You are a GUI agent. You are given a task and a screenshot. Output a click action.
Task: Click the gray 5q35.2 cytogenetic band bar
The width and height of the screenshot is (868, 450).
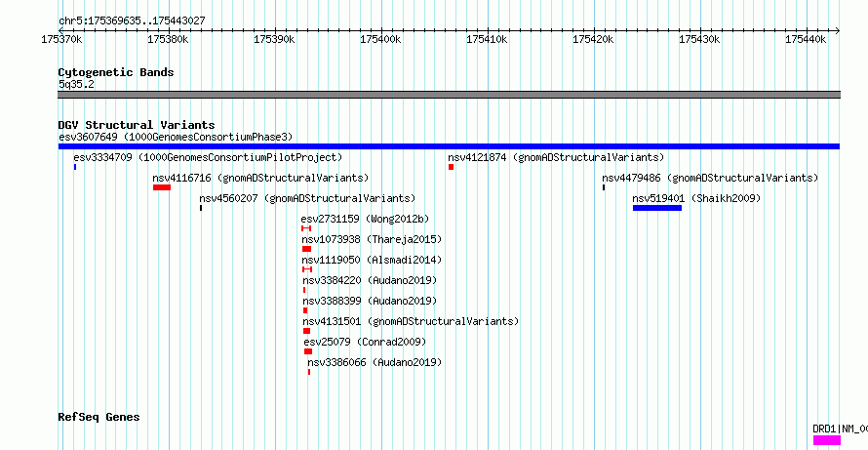[449, 95]
